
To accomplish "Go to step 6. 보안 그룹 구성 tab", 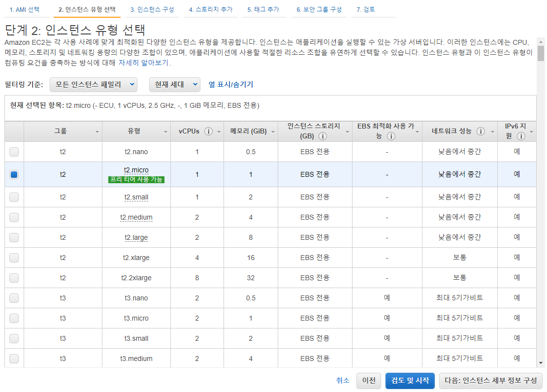I will pos(319,10).
